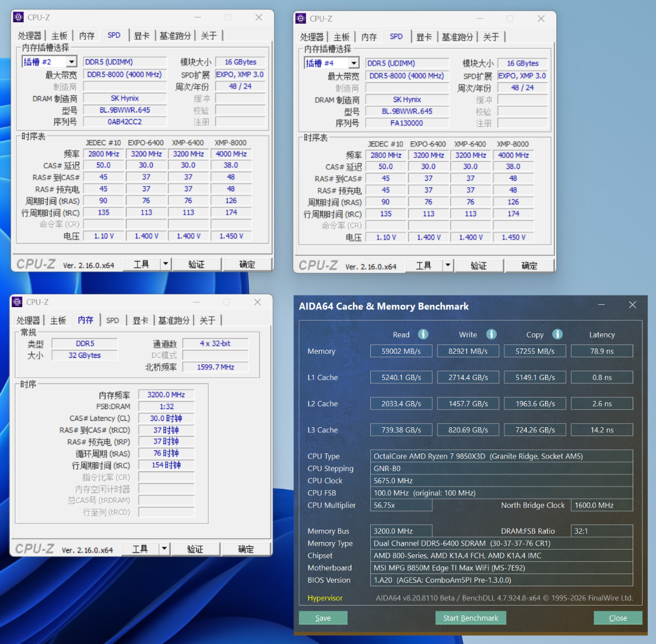Open 关于 tab in slot #4 window

coord(491,37)
